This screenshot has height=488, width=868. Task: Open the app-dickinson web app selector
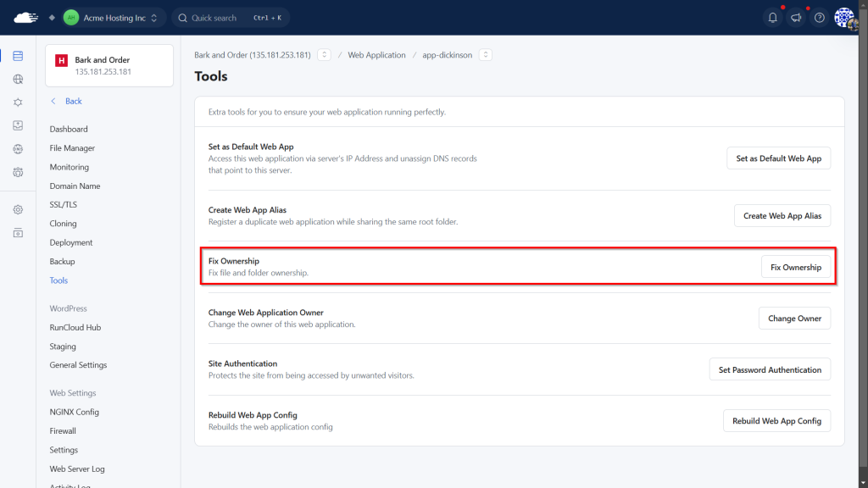(485, 55)
